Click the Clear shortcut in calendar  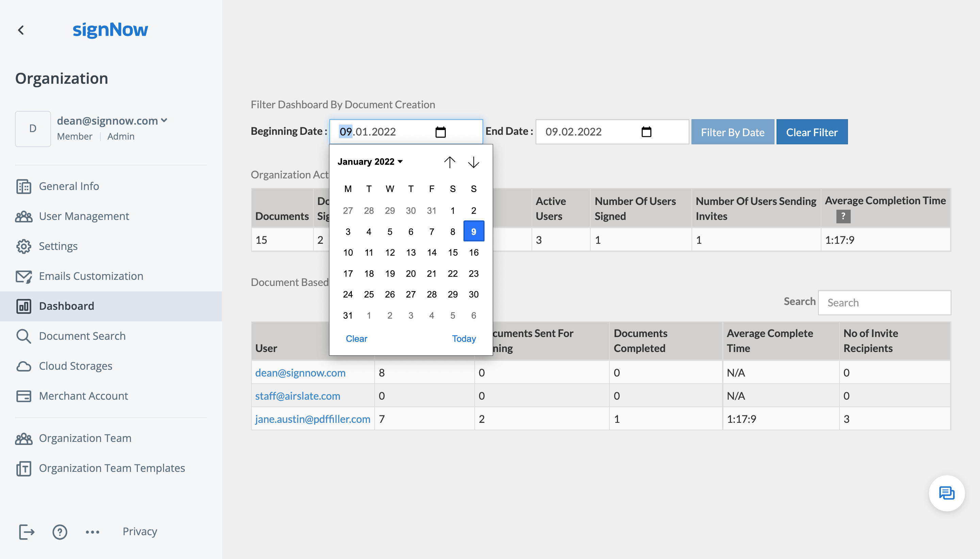point(356,338)
